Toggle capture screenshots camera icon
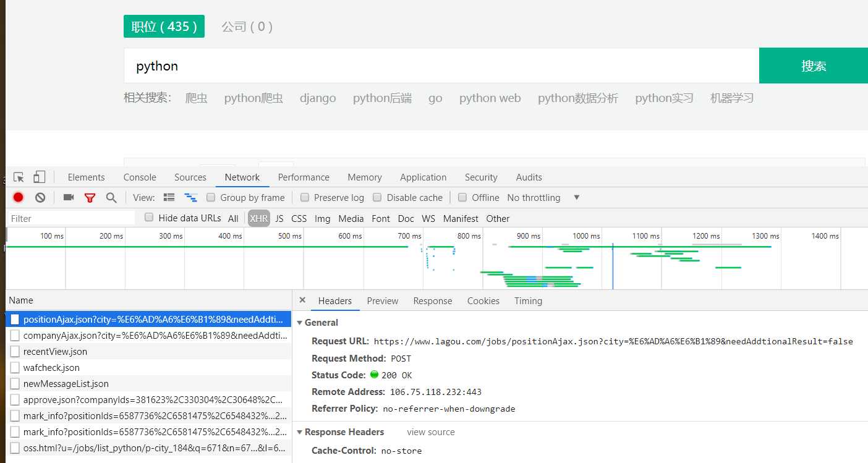 click(69, 198)
